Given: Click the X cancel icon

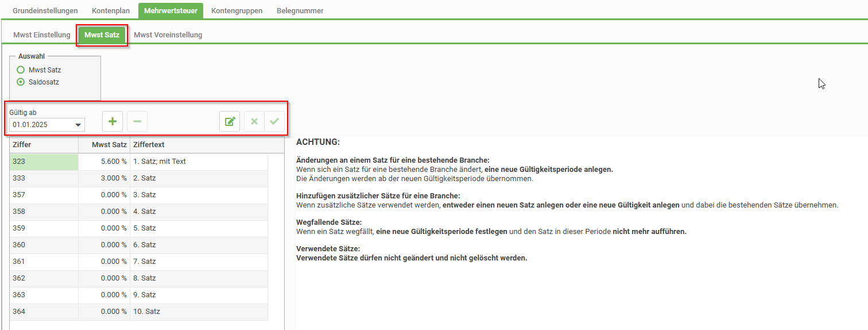Looking at the screenshot, I should coord(254,121).
